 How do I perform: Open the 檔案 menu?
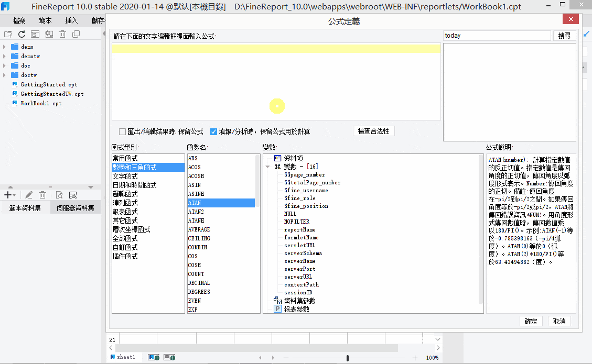[x=19, y=20]
